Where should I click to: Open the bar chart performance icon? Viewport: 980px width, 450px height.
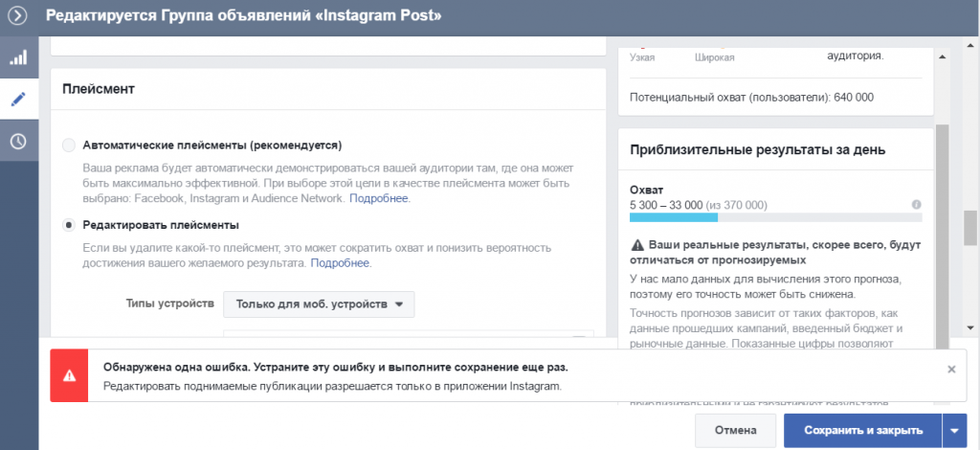pyautogui.click(x=18, y=58)
